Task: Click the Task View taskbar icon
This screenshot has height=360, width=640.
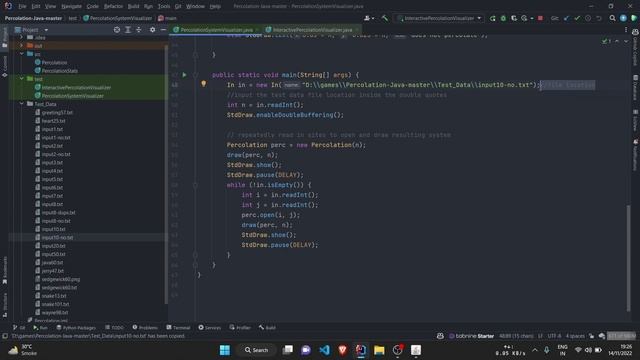Action: [x=288, y=350]
